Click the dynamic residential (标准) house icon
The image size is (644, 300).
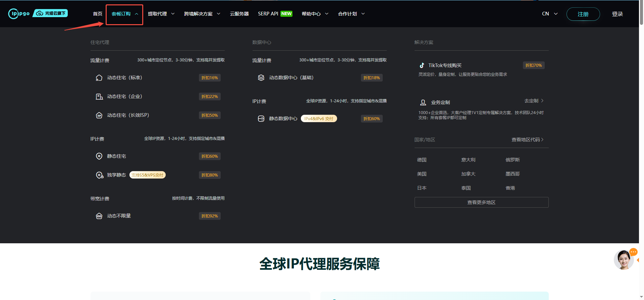99,78
